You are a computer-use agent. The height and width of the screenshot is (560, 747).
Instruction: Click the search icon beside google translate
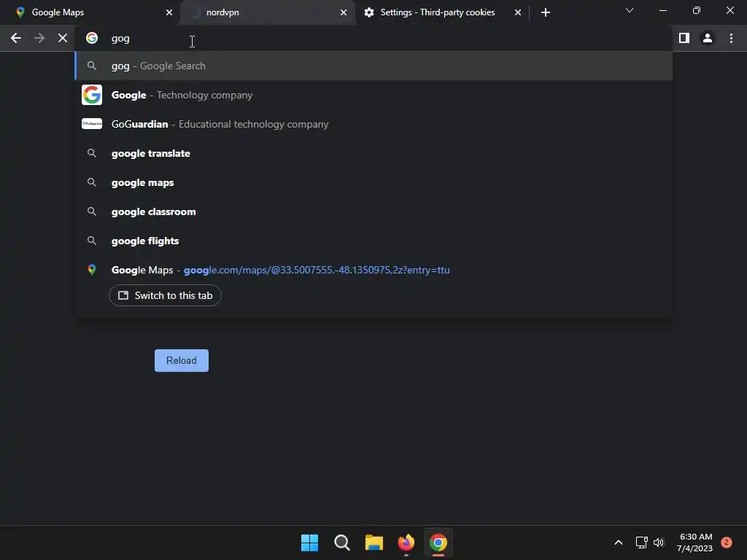[92, 153]
